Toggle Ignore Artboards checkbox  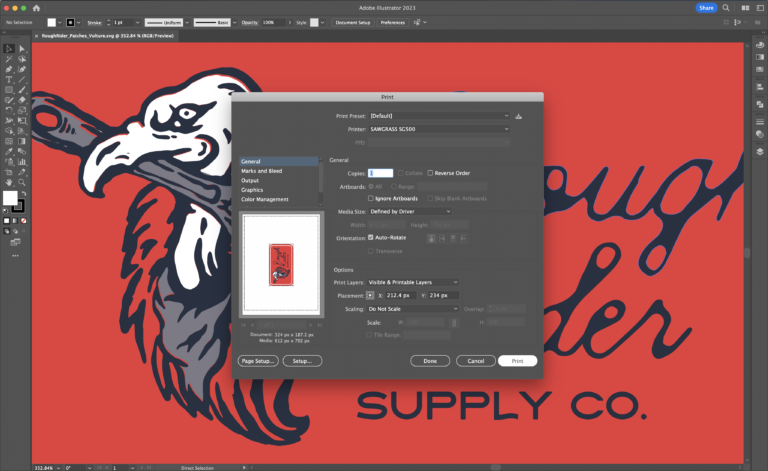(371, 198)
